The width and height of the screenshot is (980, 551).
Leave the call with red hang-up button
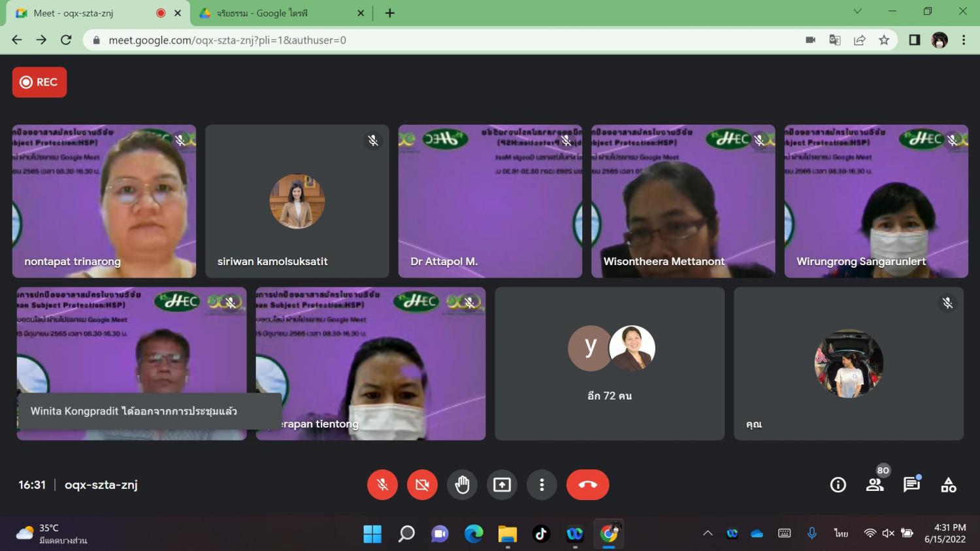click(587, 484)
